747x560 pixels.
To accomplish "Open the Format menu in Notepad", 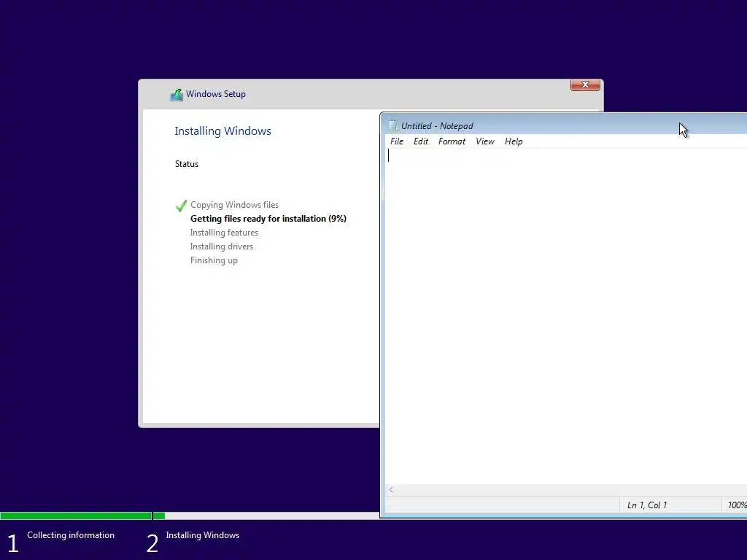I will pos(452,141).
